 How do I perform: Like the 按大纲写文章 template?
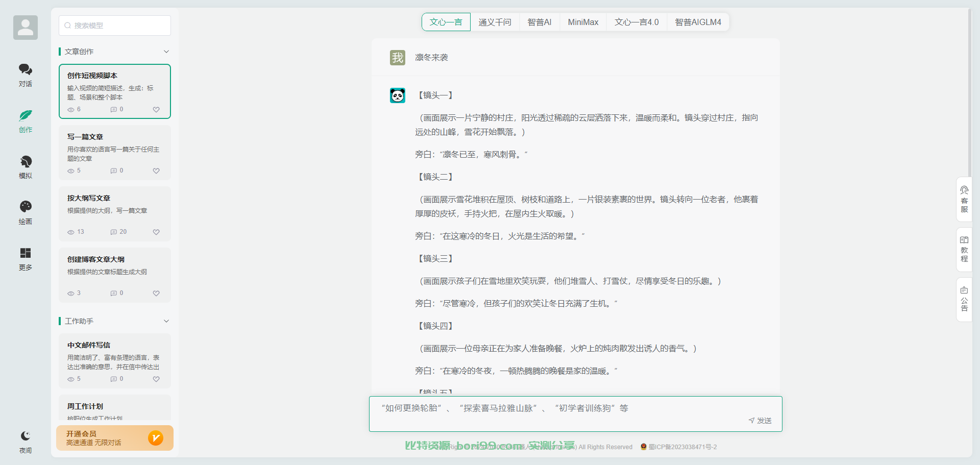(x=156, y=232)
